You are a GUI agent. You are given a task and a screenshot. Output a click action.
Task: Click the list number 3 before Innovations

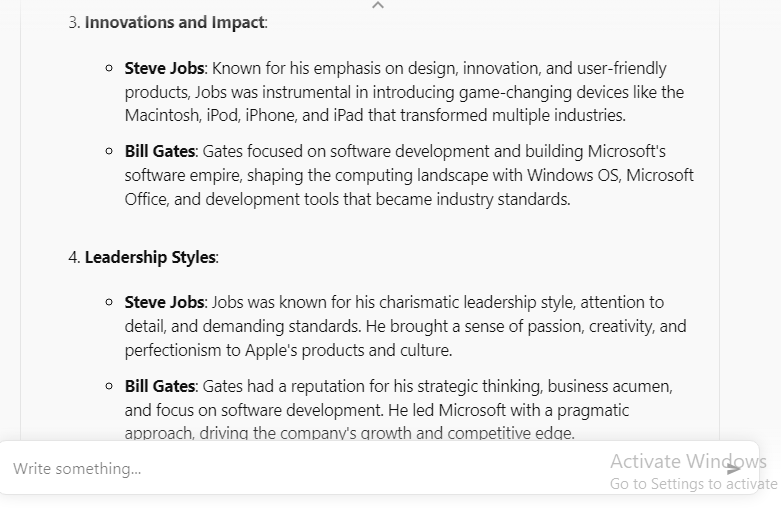[74, 22]
